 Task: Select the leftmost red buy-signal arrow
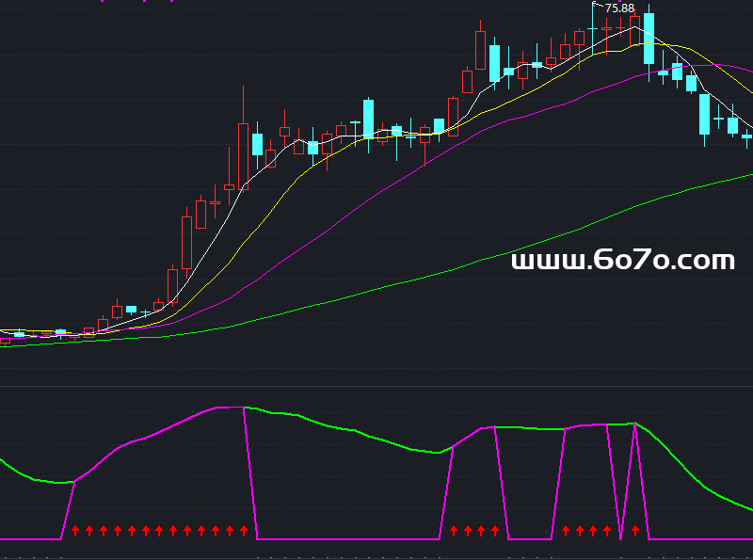(x=75, y=531)
